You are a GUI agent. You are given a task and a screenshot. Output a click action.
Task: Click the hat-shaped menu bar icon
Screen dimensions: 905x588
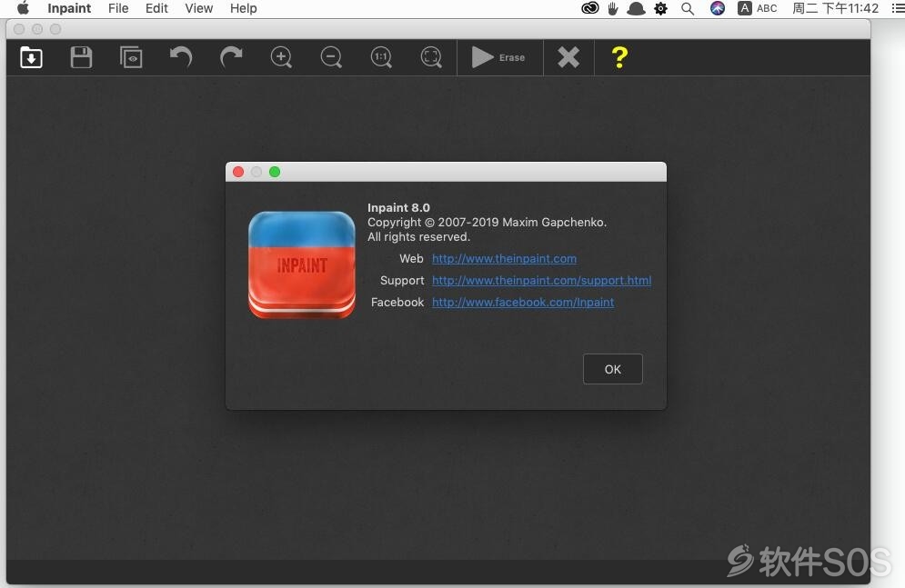point(636,8)
